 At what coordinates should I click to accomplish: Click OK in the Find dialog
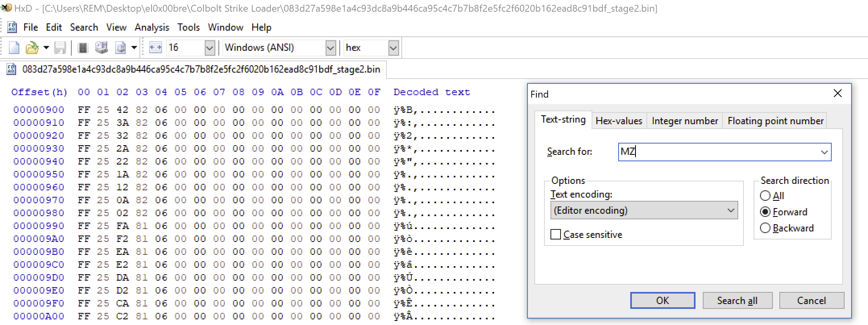[x=662, y=300]
